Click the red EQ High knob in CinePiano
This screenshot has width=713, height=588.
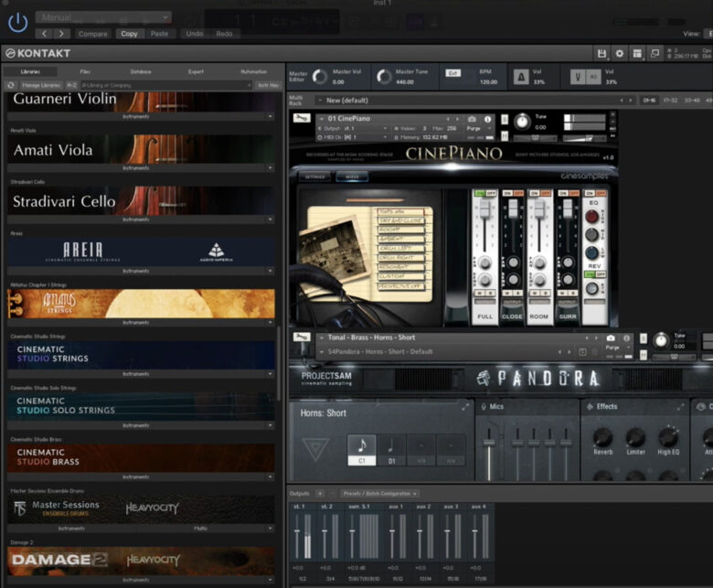point(591,217)
